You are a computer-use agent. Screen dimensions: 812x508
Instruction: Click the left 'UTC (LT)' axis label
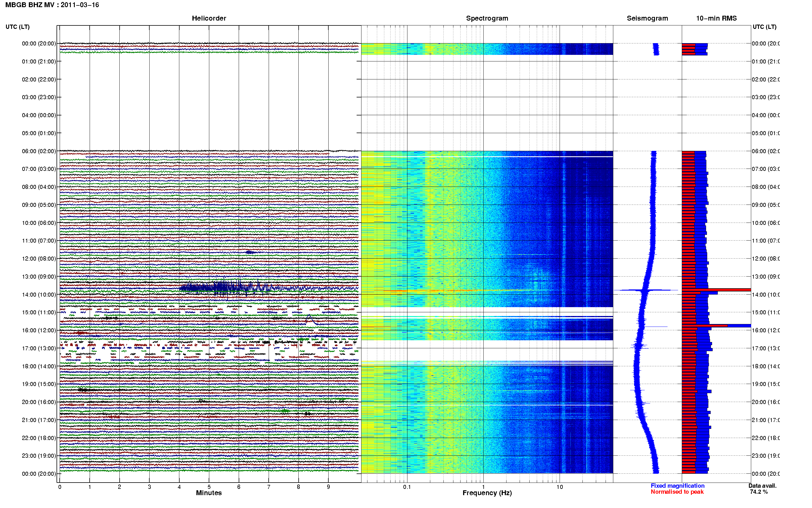tap(17, 27)
